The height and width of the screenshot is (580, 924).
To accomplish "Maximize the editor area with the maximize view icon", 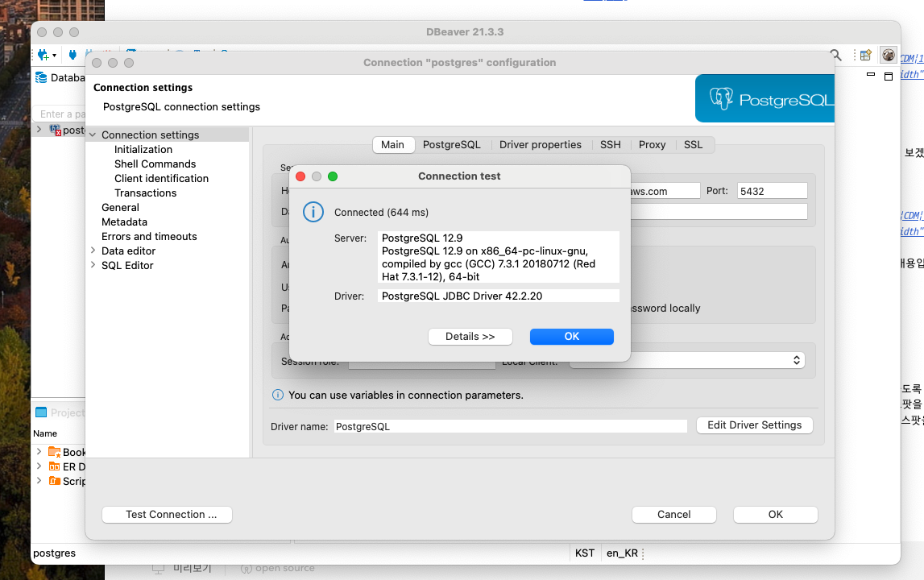I will pos(889,76).
